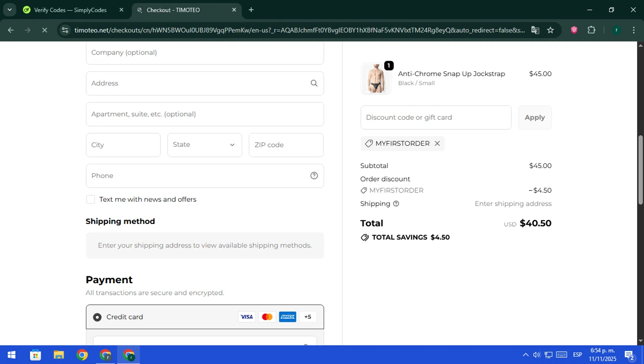
Task: Show the +5 additional card types
Action: (x=308, y=317)
